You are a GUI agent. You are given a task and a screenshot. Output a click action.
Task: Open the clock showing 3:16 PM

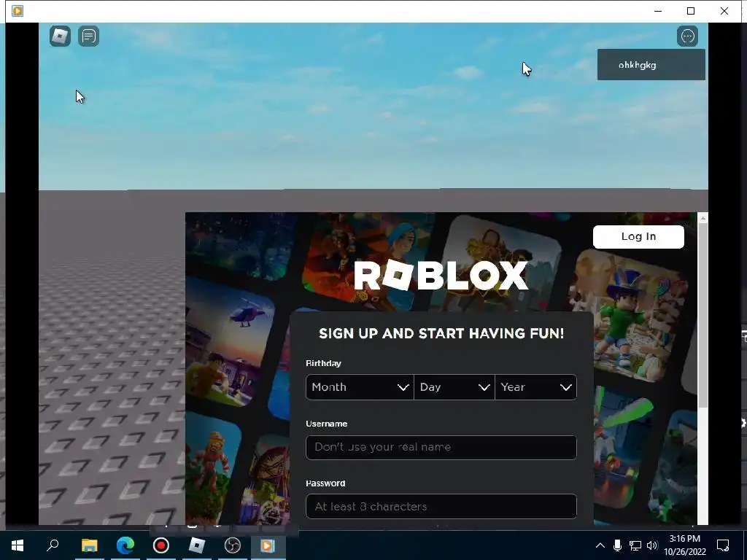click(x=684, y=545)
